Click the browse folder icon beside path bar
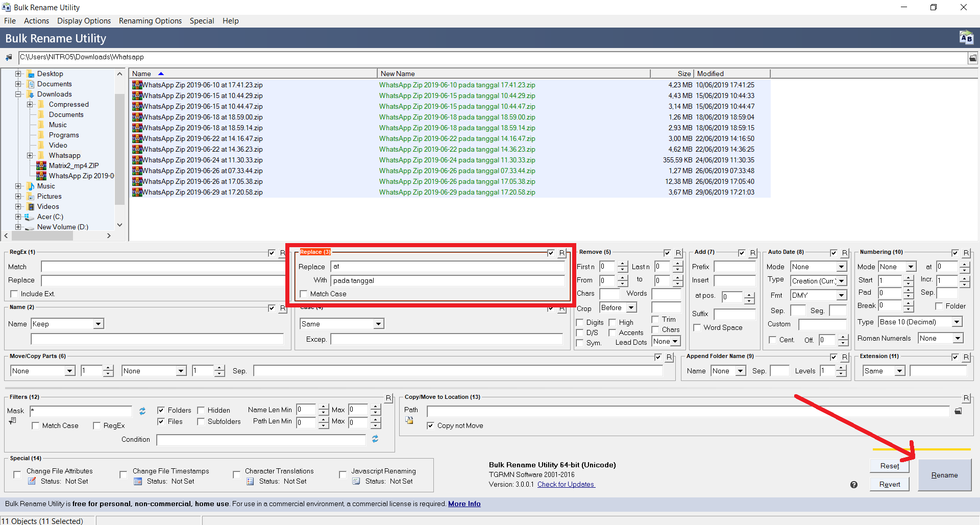 pyautogui.click(x=973, y=58)
